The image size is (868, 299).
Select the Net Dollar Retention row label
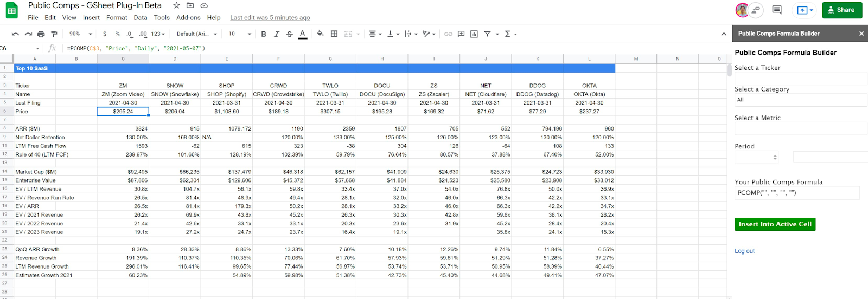pos(40,138)
